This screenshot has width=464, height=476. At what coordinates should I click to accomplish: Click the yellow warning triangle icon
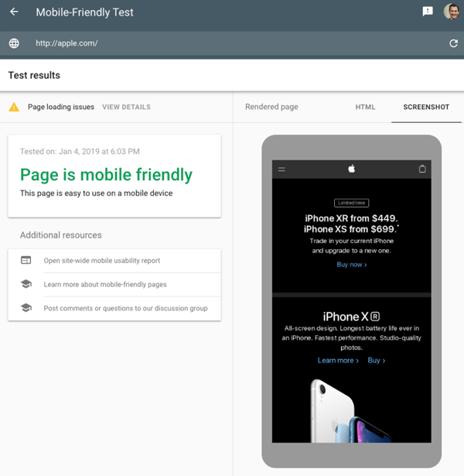tap(14, 107)
